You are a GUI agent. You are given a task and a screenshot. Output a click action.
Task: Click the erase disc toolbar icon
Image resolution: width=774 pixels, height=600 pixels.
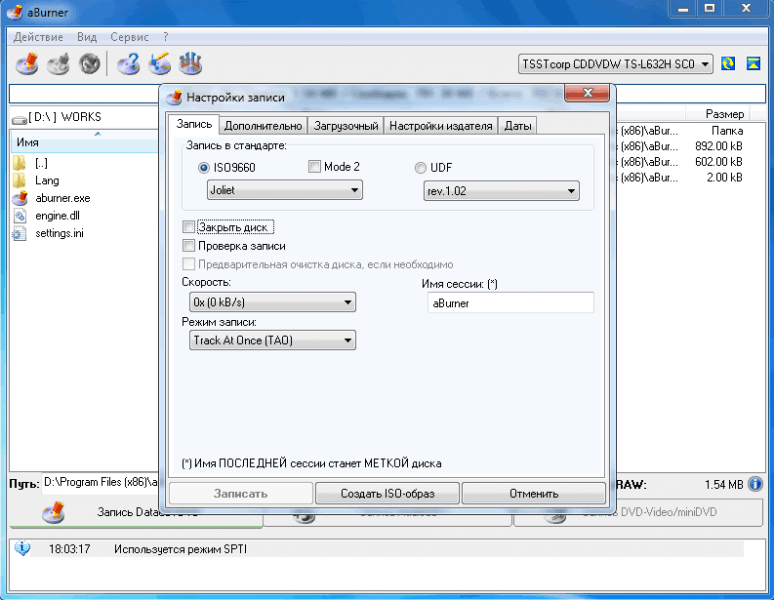58,64
